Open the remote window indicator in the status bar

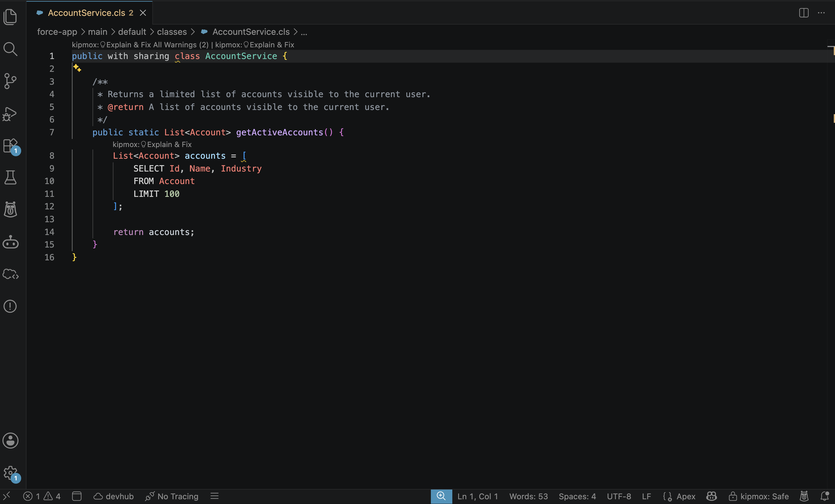(7, 496)
